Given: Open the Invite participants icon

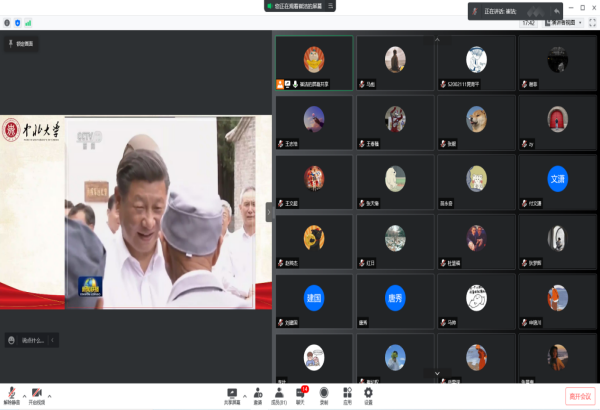Looking at the screenshot, I should tap(258, 395).
